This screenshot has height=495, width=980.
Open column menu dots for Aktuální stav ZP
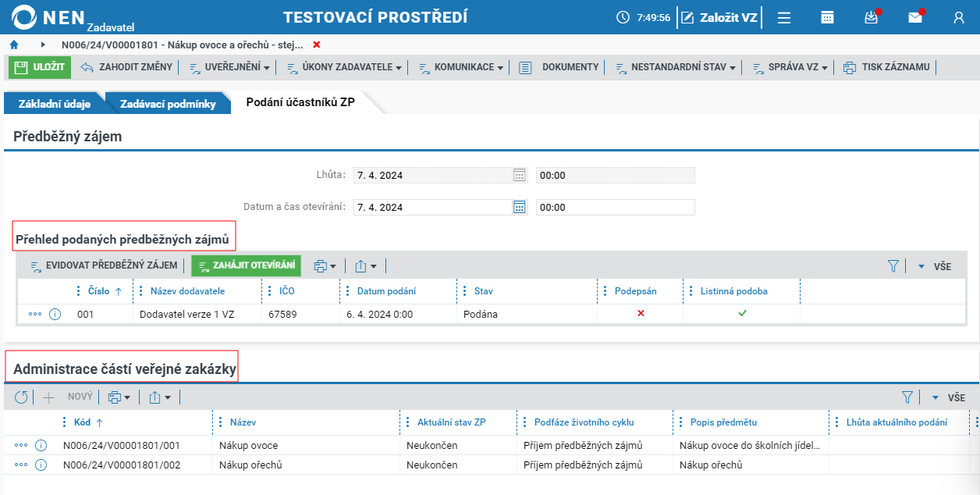pyautogui.click(x=410, y=422)
